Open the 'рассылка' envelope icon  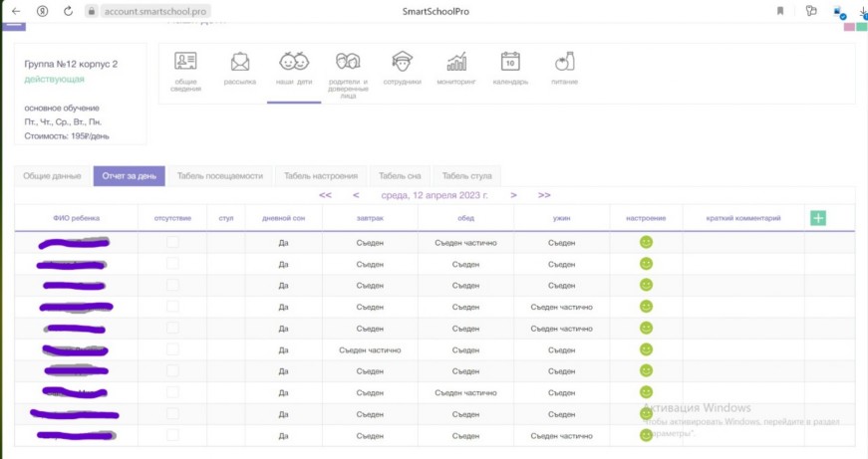click(239, 62)
